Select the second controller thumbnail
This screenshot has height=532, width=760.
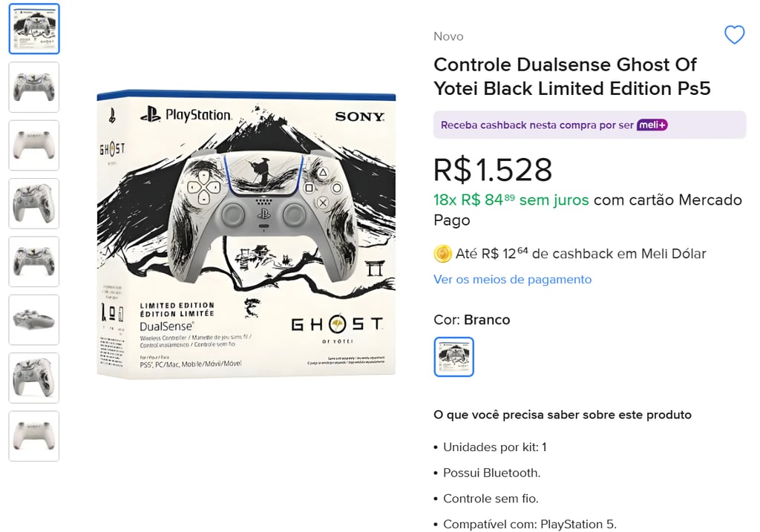(x=33, y=87)
